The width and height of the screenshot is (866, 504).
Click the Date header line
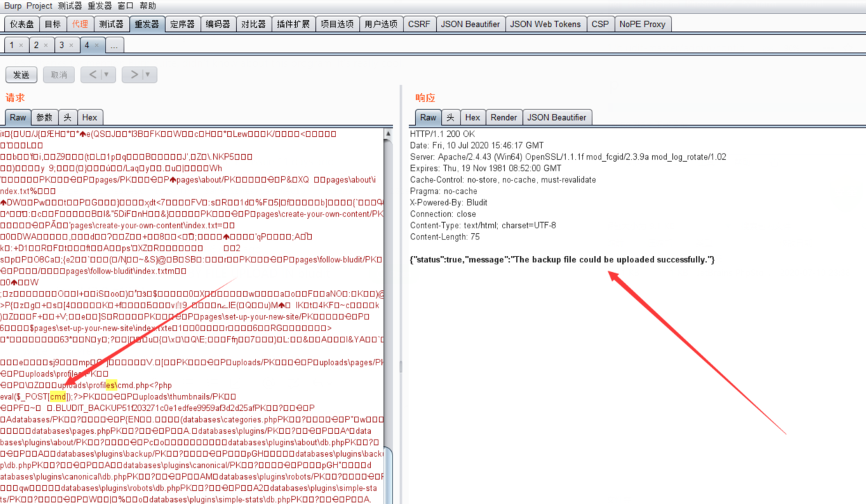point(477,145)
